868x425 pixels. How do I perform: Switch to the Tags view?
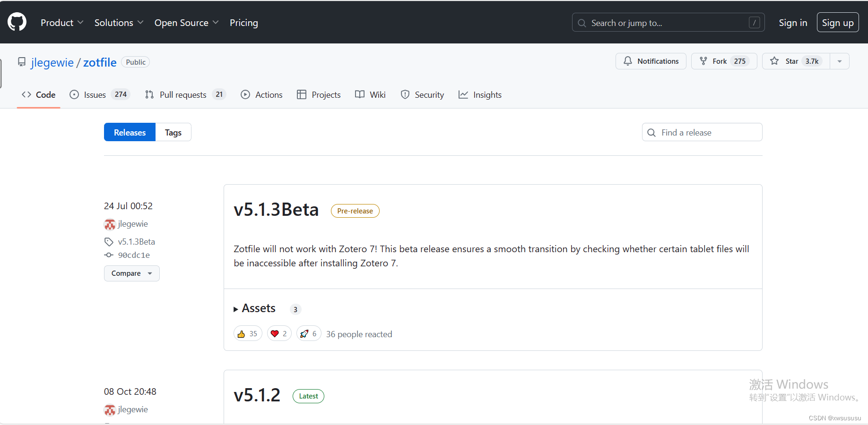coord(173,132)
